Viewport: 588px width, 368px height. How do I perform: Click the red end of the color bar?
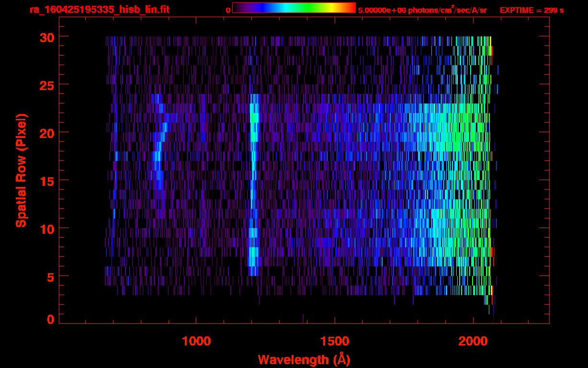point(351,8)
